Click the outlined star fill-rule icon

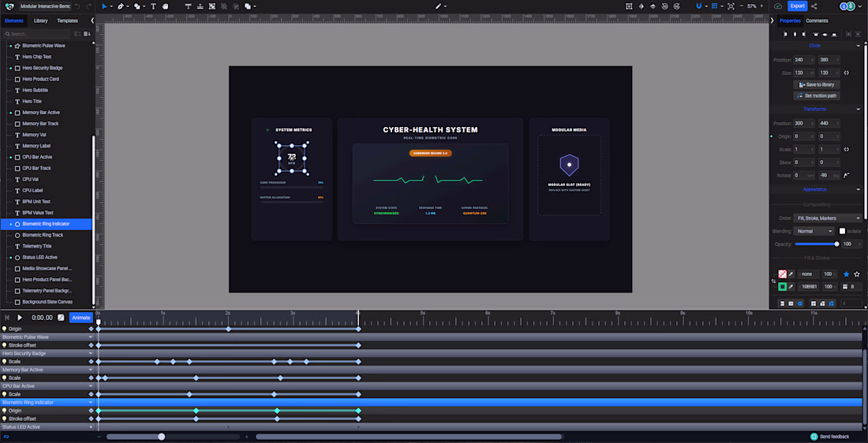tap(857, 274)
